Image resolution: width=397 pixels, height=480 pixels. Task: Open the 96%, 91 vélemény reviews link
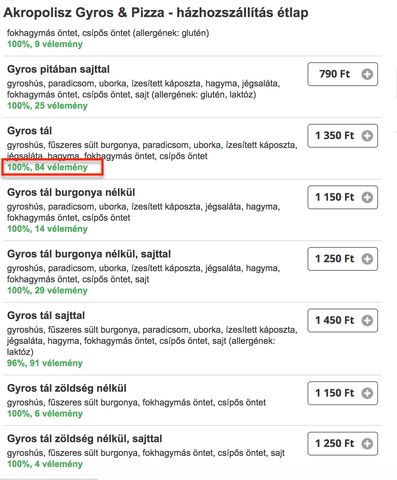tap(45, 363)
